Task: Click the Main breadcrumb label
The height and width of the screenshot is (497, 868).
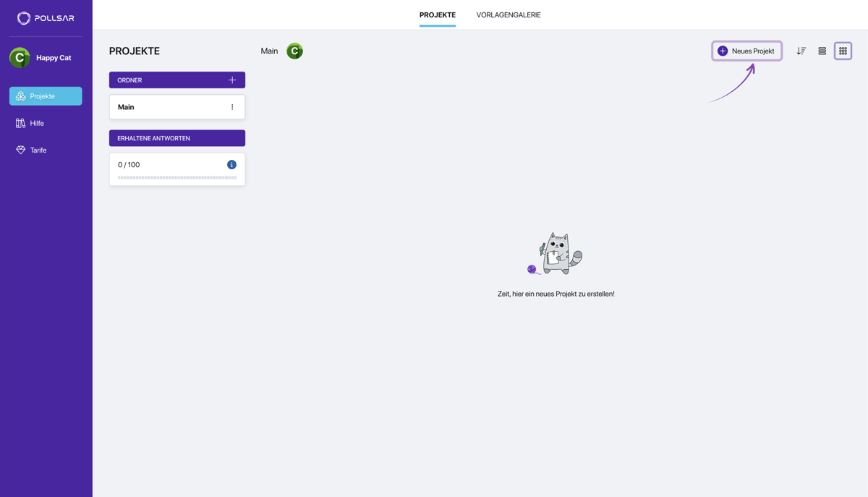Action: [269, 51]
